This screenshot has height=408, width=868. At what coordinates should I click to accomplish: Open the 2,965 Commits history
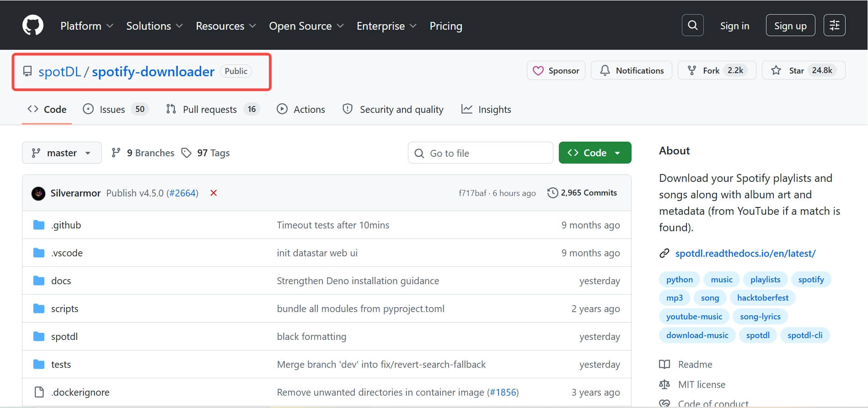(x=582, y=193)
